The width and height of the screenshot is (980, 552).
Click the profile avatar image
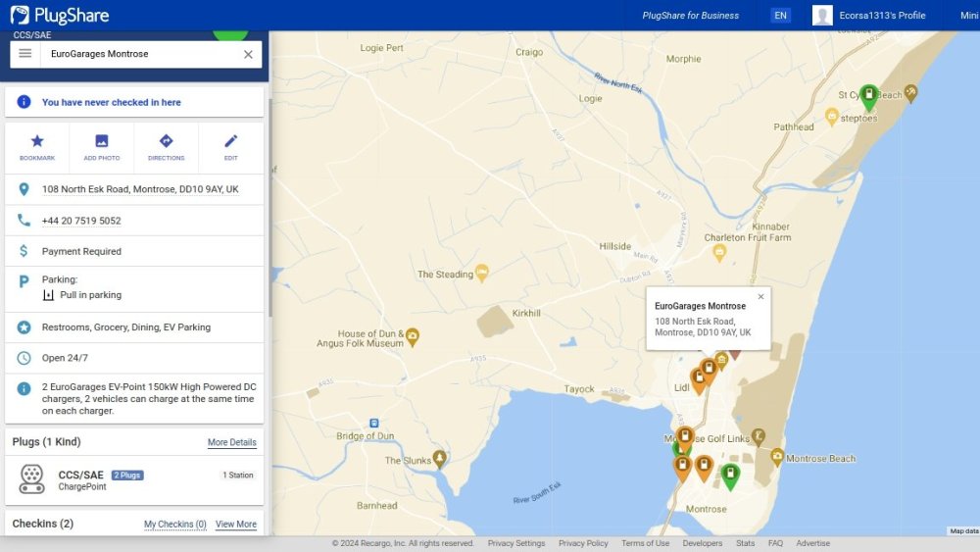[822, 15]
